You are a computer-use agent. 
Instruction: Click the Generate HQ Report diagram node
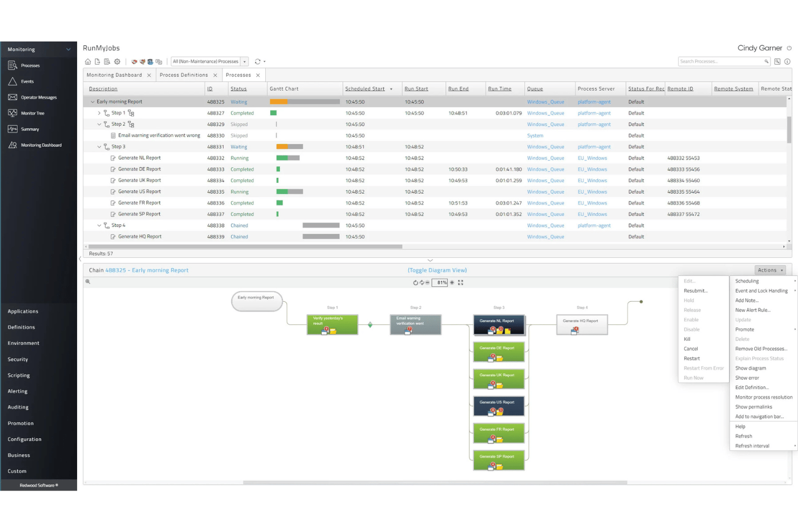[582, 325]
